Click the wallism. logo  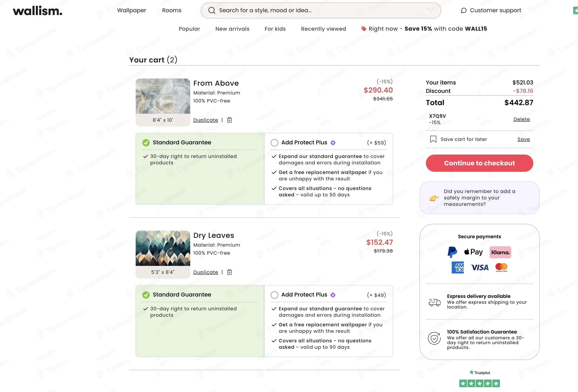[x=37, y=11]
